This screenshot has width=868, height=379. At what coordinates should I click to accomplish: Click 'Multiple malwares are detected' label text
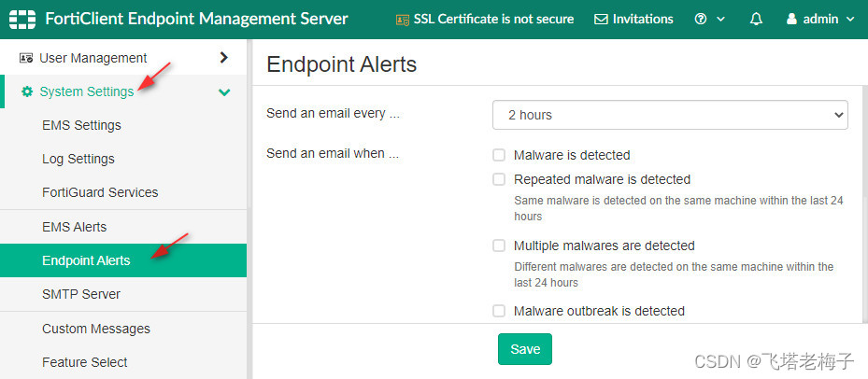click(x=604, y=246)
